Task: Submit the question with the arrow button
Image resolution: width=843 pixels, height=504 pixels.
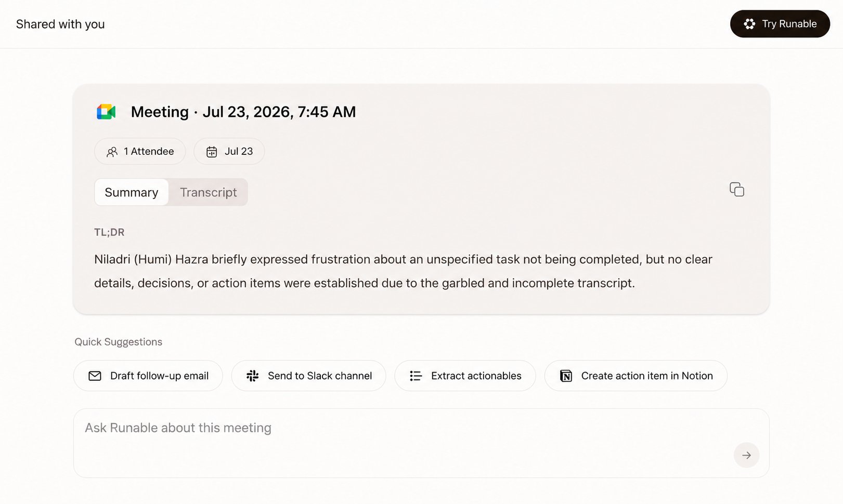Action: [x=746, y=455]
